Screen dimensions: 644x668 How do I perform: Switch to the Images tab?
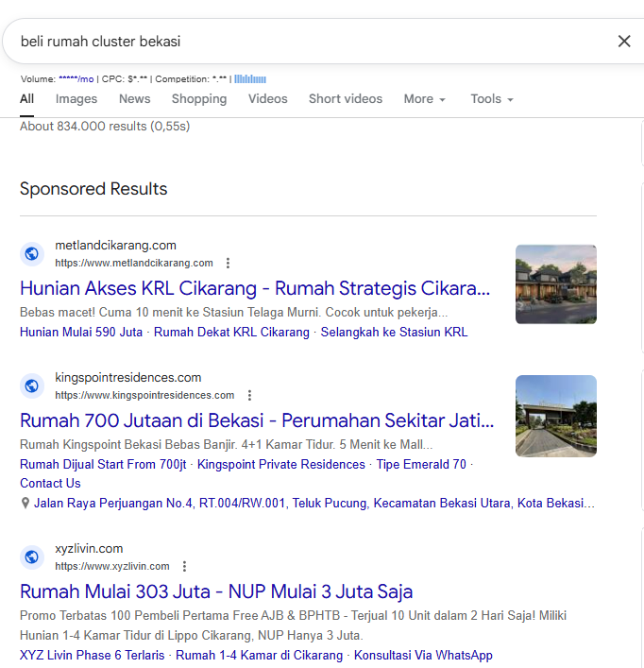[76, 99]
